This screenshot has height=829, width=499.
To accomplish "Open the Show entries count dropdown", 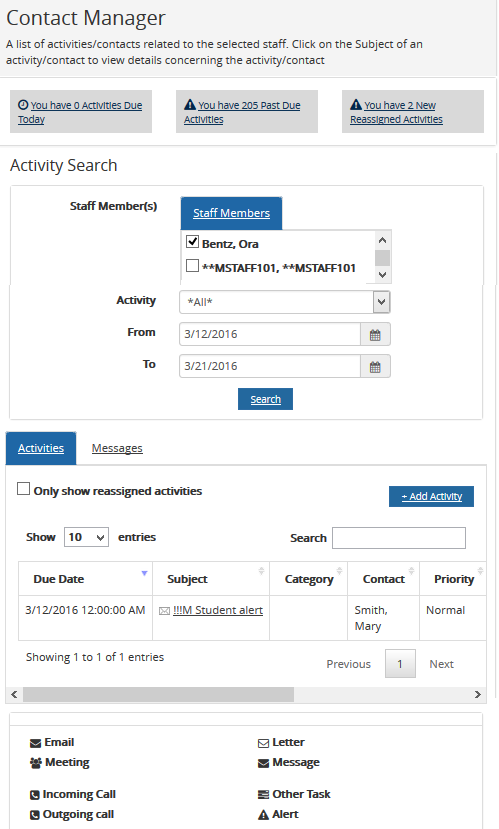I will [x=86, y=537].
